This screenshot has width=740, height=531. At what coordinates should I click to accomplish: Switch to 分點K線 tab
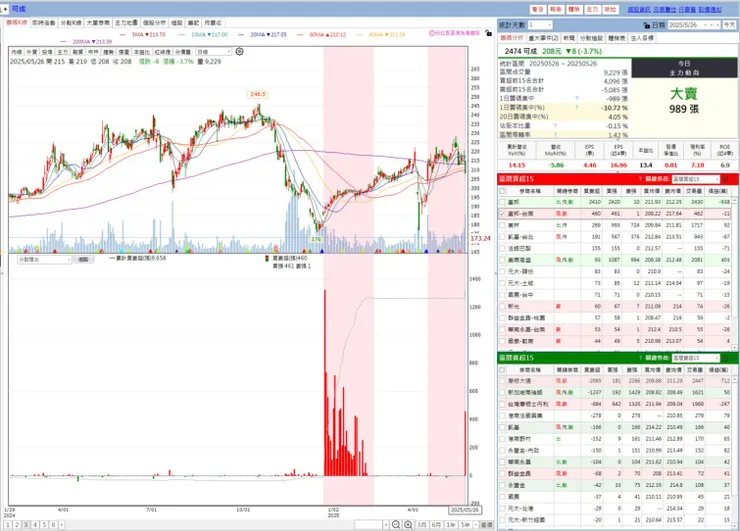click(71, 23)
